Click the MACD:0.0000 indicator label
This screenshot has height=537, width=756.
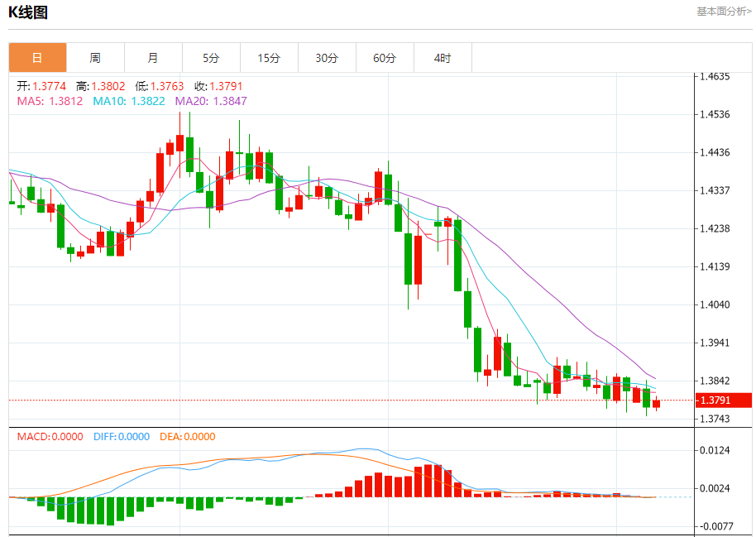click(50, 437)
